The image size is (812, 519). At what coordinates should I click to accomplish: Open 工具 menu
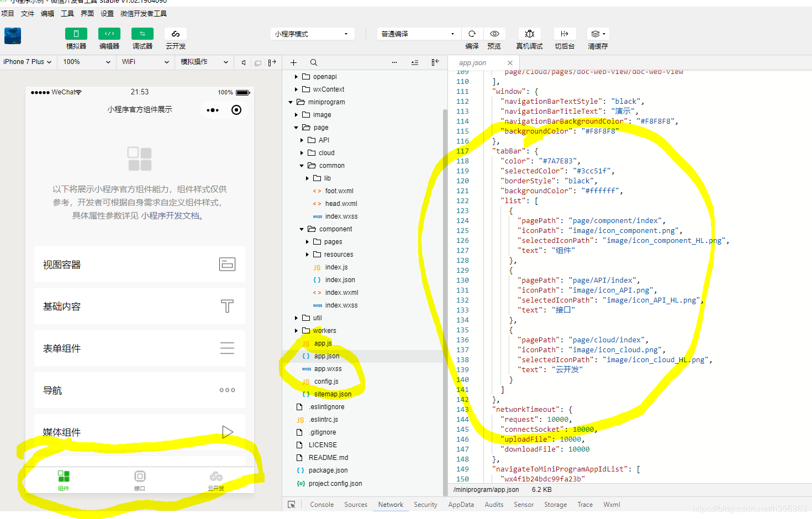coord(67,14)
